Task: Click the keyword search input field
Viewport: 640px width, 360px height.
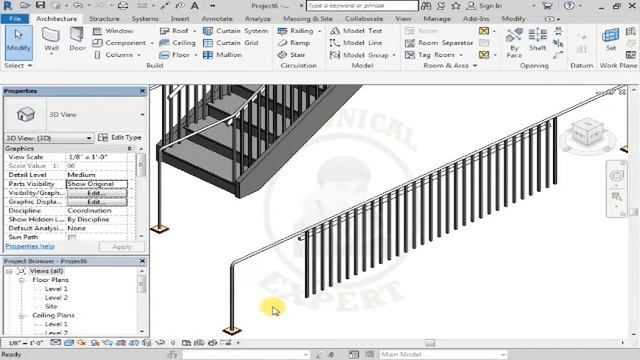Action: tap(362, 6)
